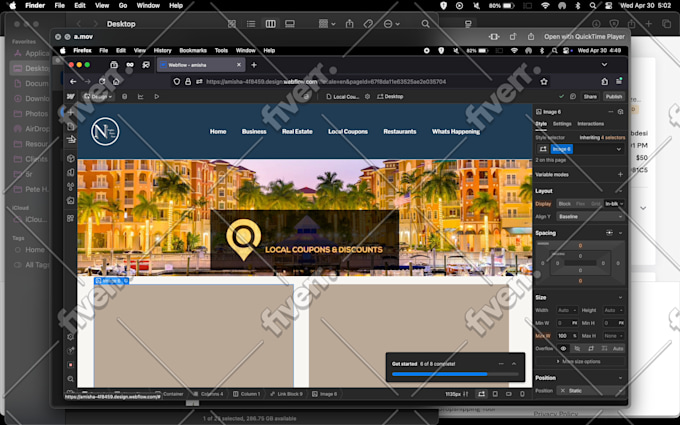The image size is (680, 425).
Task: Select Grid display option
Action: (x=595, y=204)
